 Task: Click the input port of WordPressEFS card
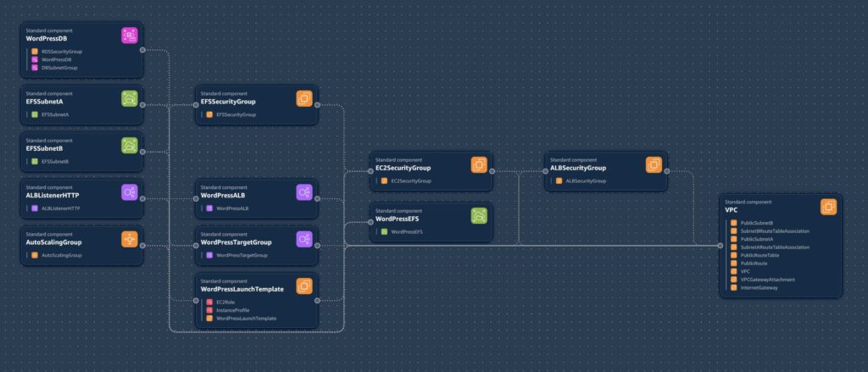pyautogui.click(x=370, y=222)
